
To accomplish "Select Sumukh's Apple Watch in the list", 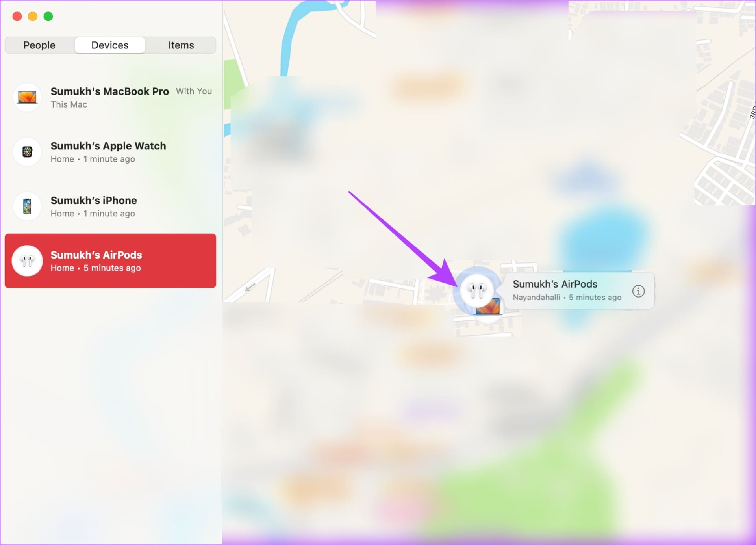I will pos(111,152).
